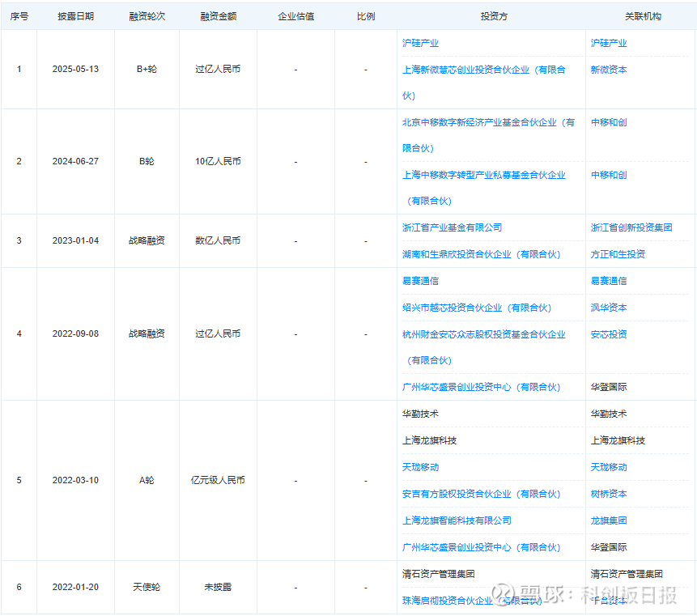This screenshot has width=697, height=616.
Task: Open 沪硅产业 in the 关联机构 column
Action: coord(609,43)
